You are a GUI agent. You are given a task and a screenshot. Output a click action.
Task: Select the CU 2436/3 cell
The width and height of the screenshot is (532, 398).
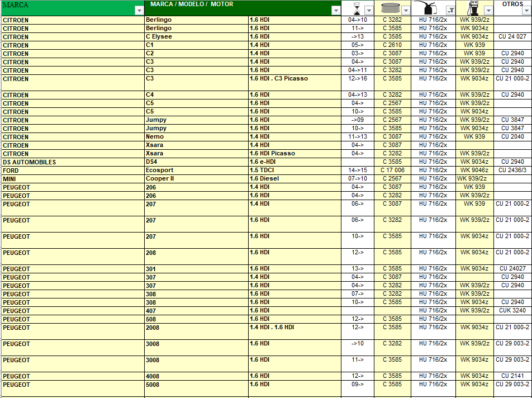(512, 170)
